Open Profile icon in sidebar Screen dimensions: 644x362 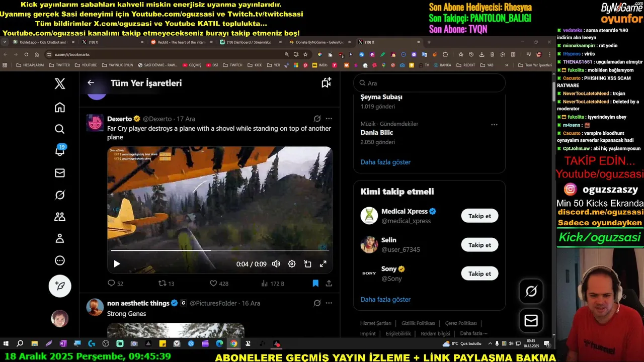coord(60,238)
